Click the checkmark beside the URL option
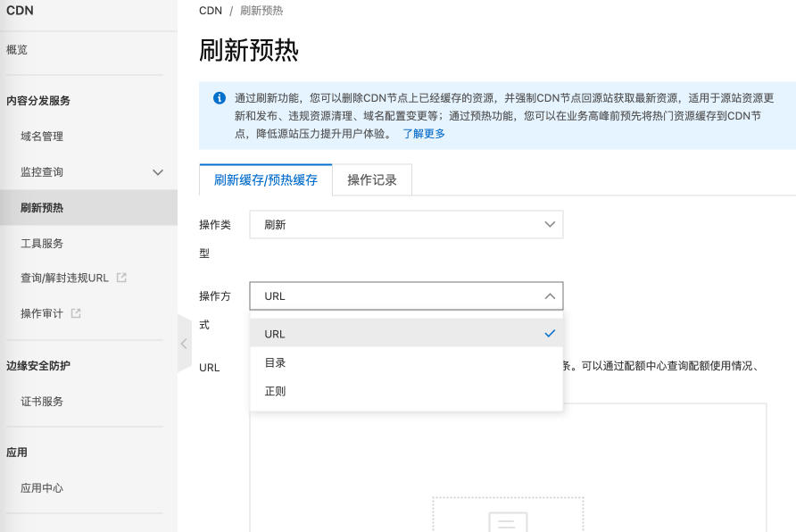The height and width of the screenshot is (532, 796). pyautogui.click(x=551, y=333)
